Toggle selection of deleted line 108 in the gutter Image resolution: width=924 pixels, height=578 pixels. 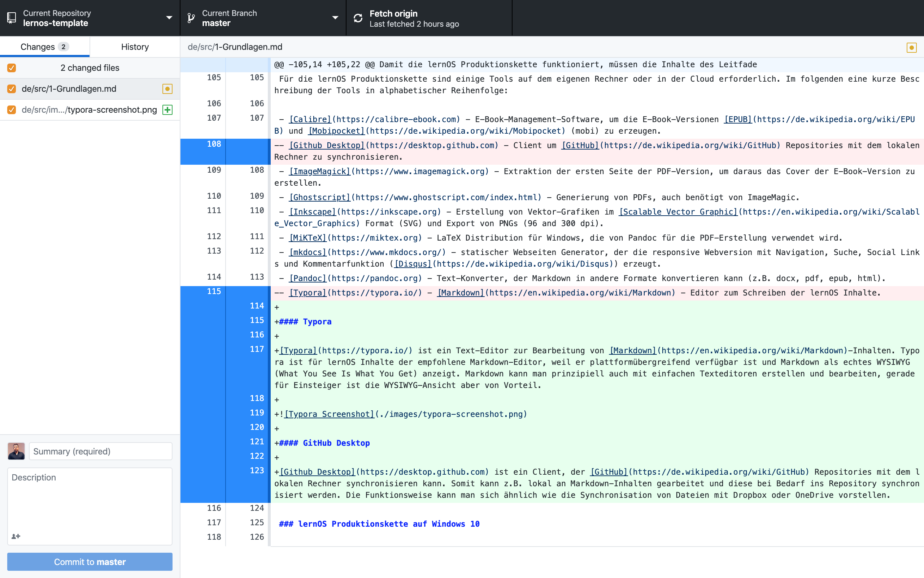(225, 151)
